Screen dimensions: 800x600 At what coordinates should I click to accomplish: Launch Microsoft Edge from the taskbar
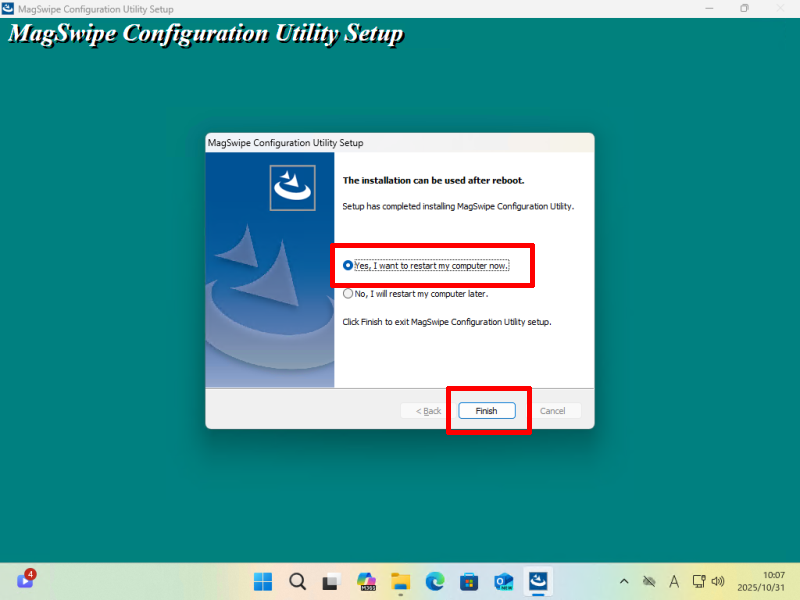434,581
